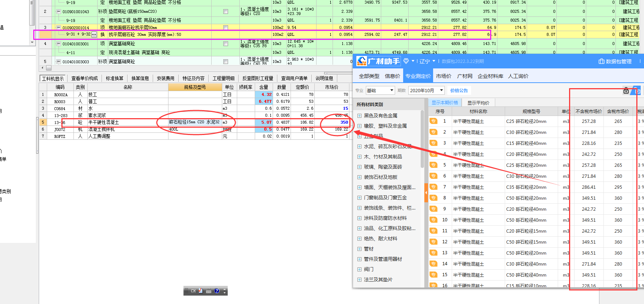
Task: Click orange 专 icon in material row 1
Action: (433, 121)
